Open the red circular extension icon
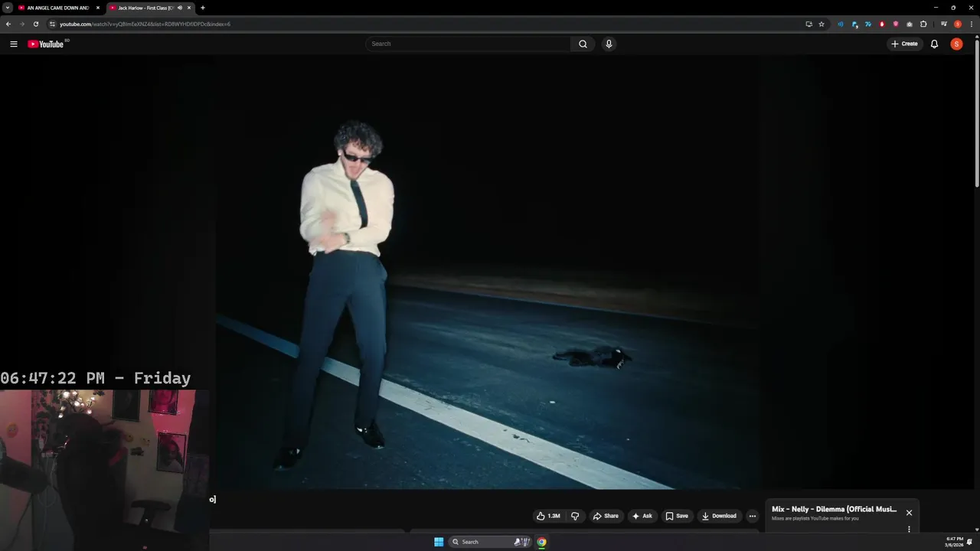The image size is (980, 551). pyautogui.click(x=882, y=24)
